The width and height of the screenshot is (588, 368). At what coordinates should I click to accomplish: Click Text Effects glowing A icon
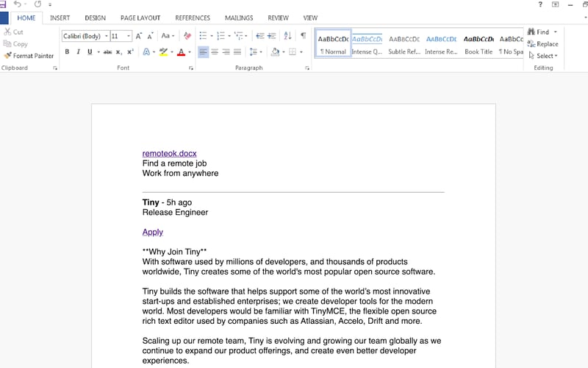tap(146, 52)
